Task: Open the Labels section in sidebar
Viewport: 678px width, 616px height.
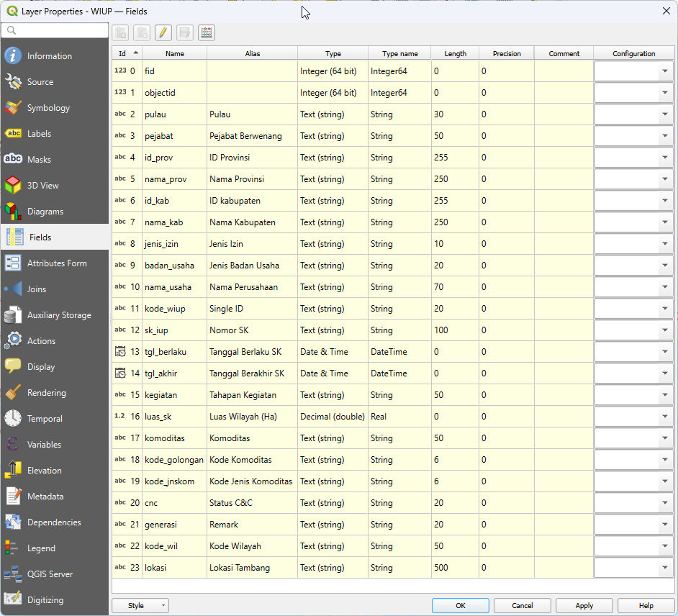Action: [x=39, y=134]
